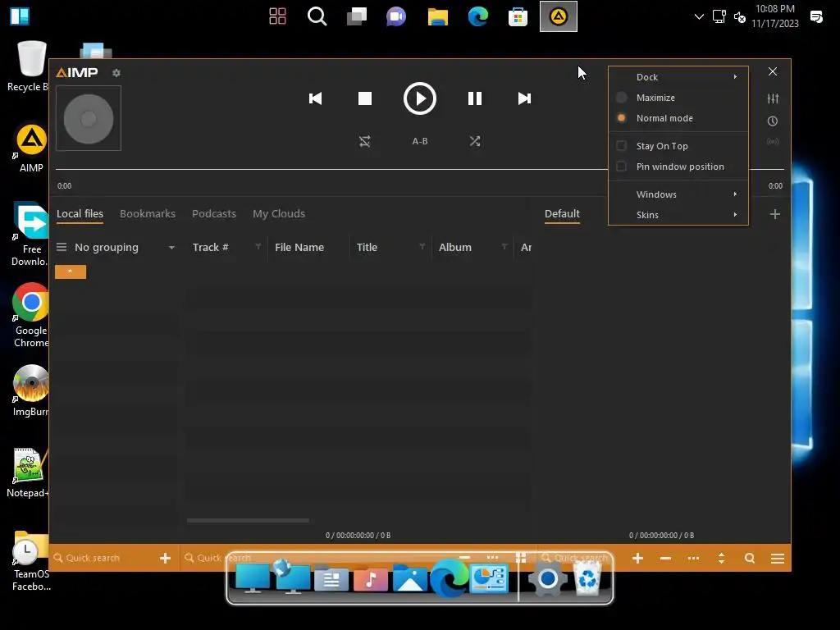Add a new playlist tab with plus

(774, 214)
